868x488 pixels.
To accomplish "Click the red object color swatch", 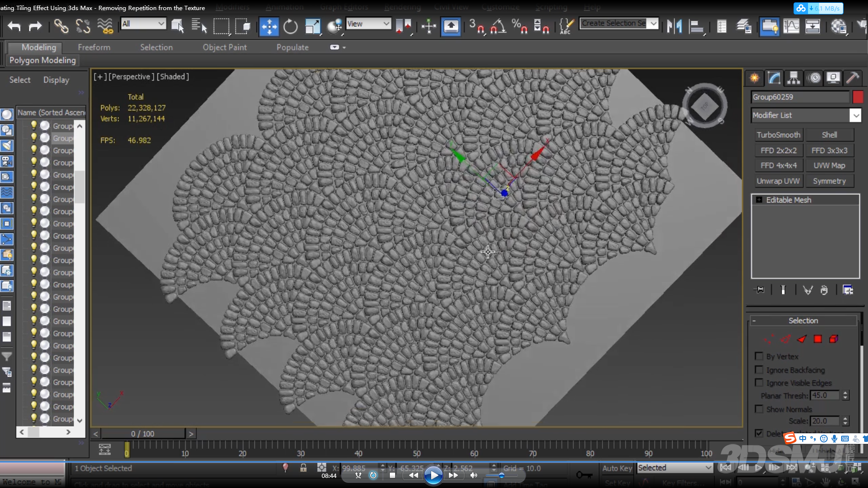I will click(858, 97).
